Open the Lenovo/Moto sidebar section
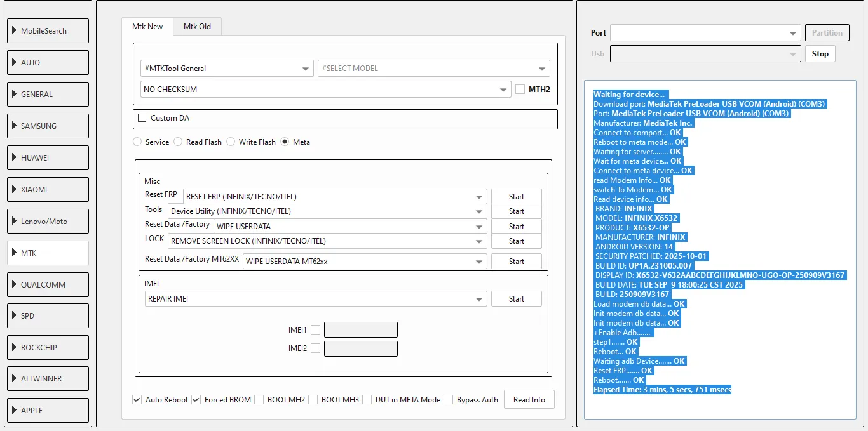 tap(48, 221)
